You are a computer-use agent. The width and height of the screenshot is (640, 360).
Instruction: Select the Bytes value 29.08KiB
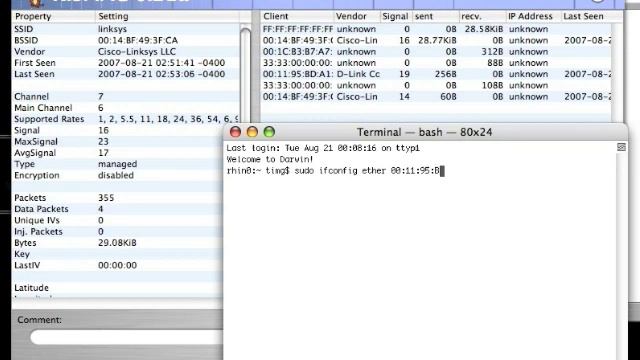[x=117, y=243]
